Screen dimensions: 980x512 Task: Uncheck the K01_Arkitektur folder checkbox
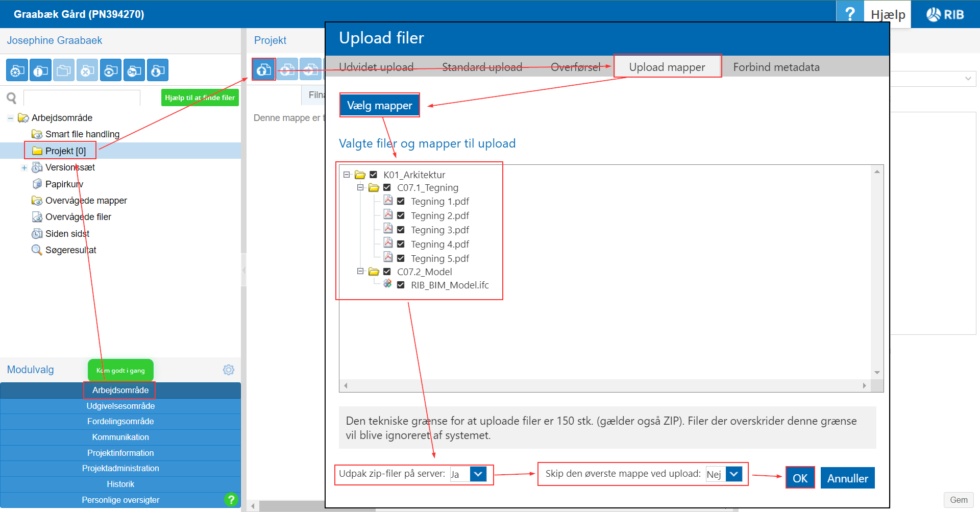[373, 175]
